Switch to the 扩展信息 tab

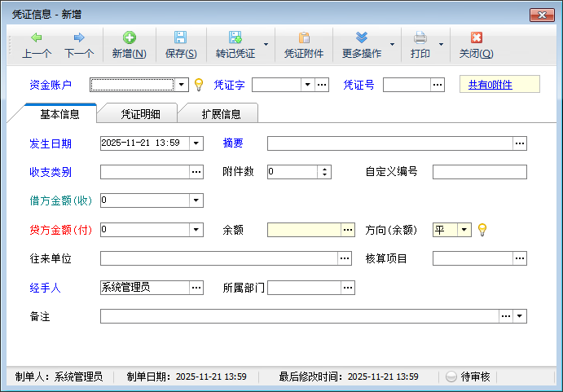click(222, 114)
